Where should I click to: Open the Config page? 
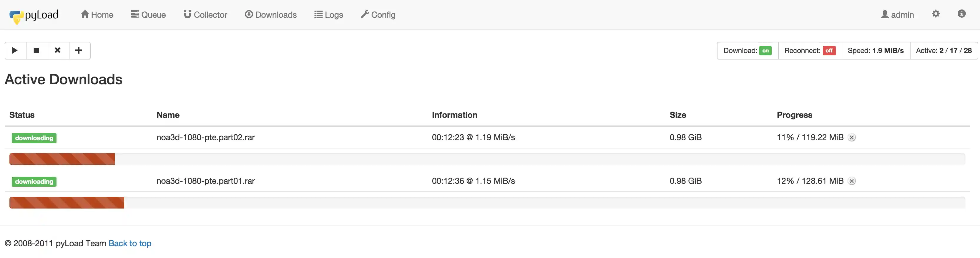[378, 15]
